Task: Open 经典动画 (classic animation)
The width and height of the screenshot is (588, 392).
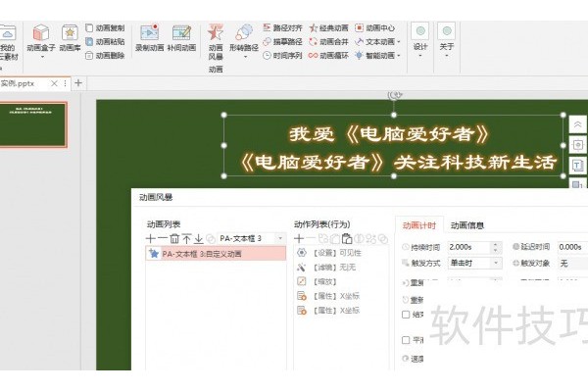Action: tap(329, 27)
